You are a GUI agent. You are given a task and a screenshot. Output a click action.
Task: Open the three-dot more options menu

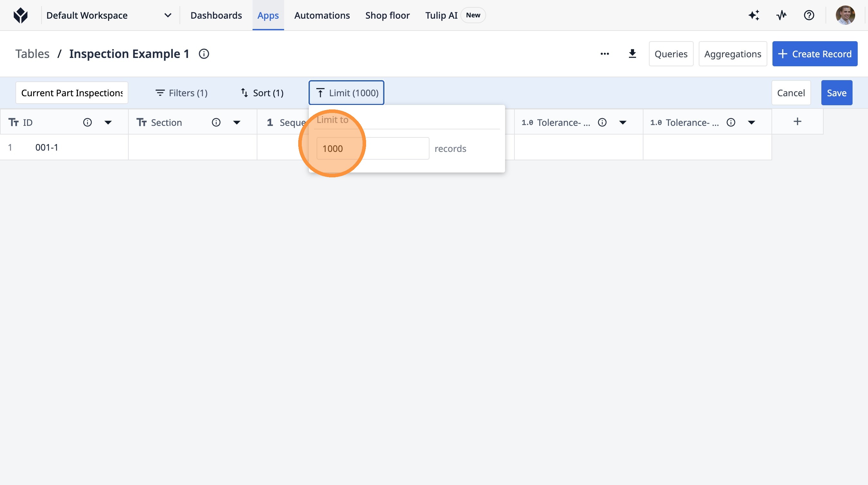coord(605,54)
